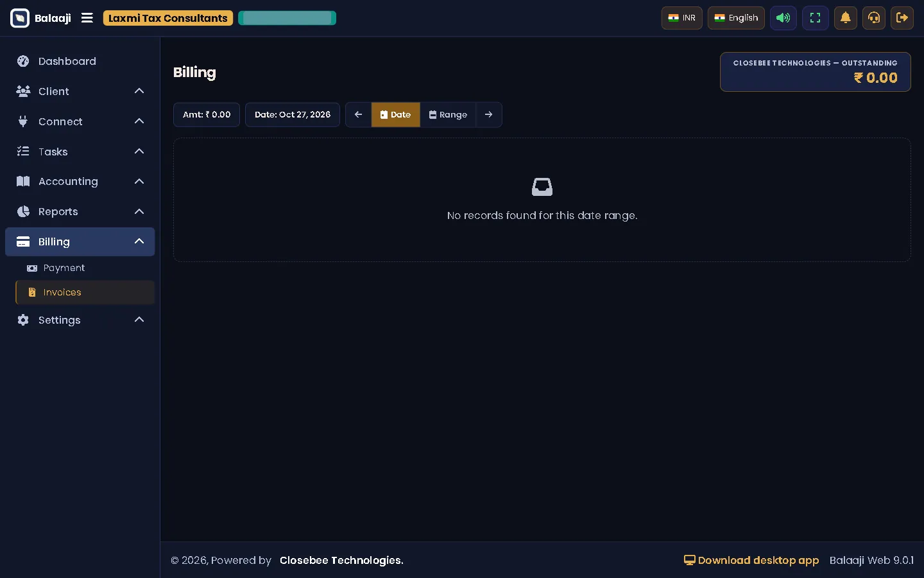
Task: Click the Balaaji logo icon
Action: pyautogui.click(x=20, y=18)
